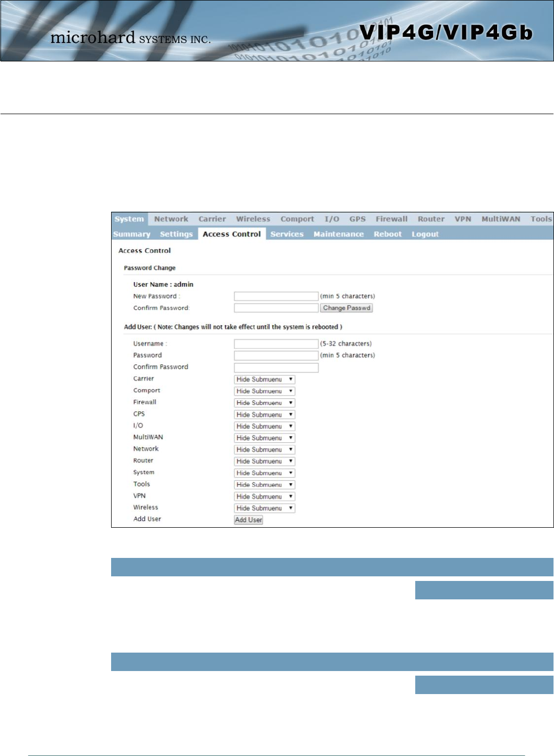Click the 'Access Control' page heading
The width and height of the screenshot is (554, 756).
[144, 251]
